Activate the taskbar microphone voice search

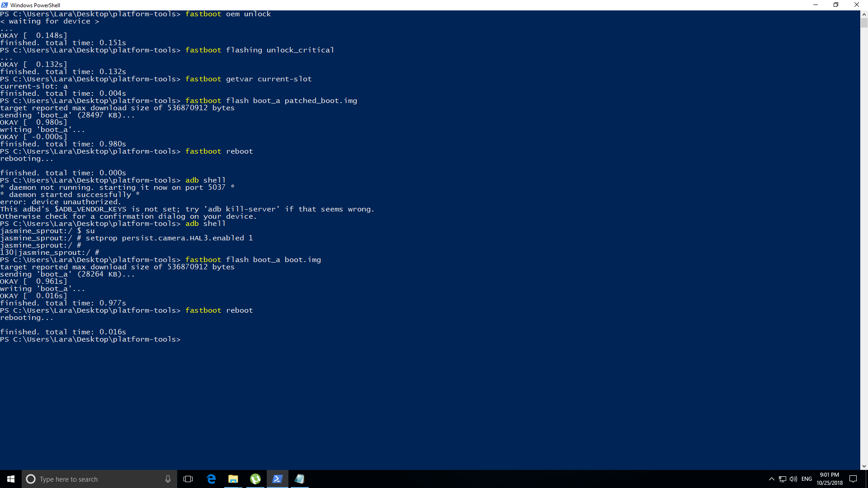coord(168,479)
